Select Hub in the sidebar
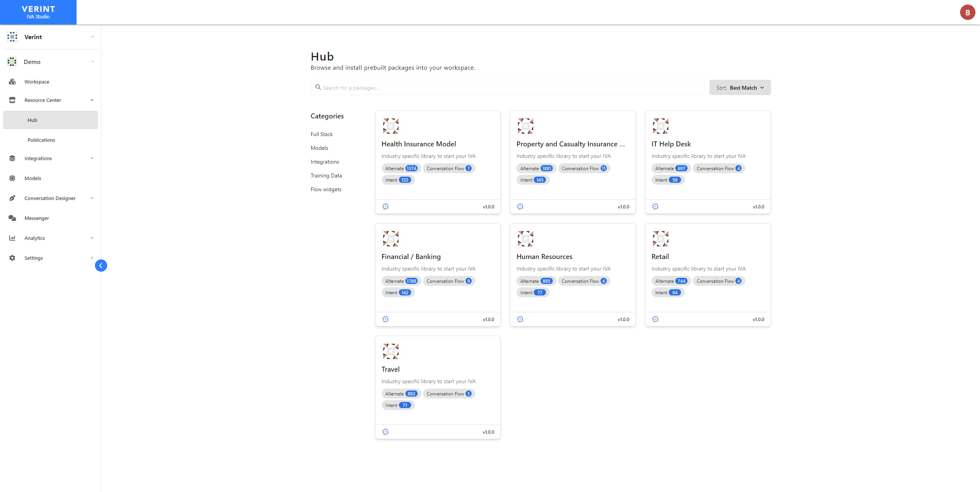 click(32, 120)
